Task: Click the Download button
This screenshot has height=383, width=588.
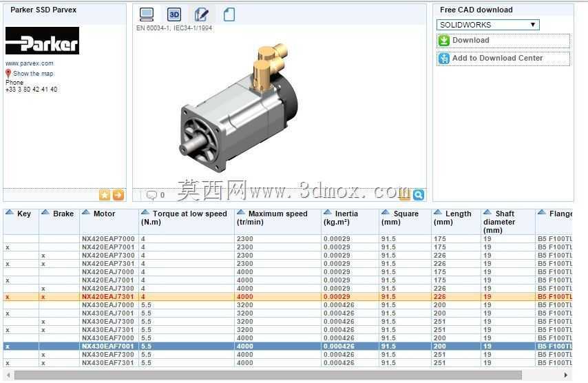Action: [503, 41]
